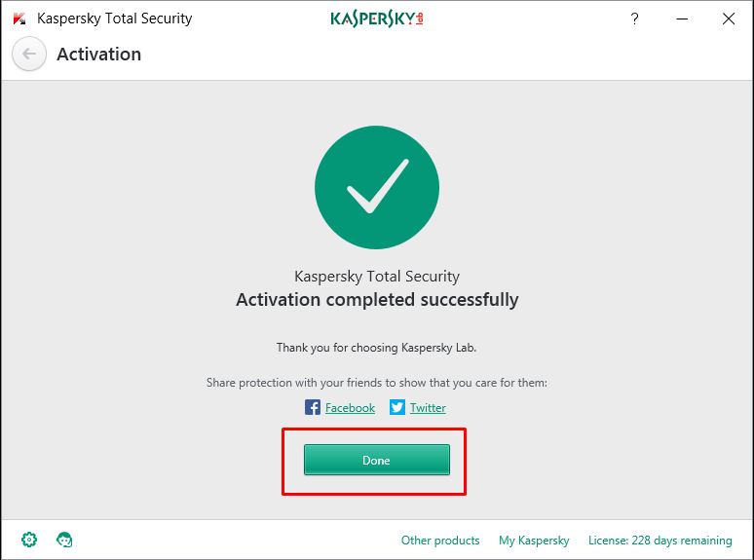Open the Facebook share link
This screenshot has height=560, width=754.
(x=350, y=408)
